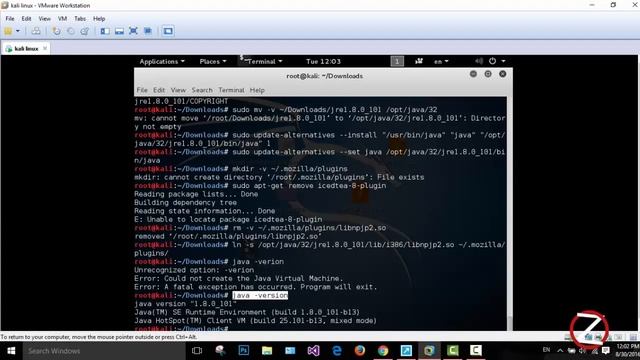Maximize the root@kali terminal window
Viewport: 640px width, 360px height.
pyautogui.click(x=488, y=74)
